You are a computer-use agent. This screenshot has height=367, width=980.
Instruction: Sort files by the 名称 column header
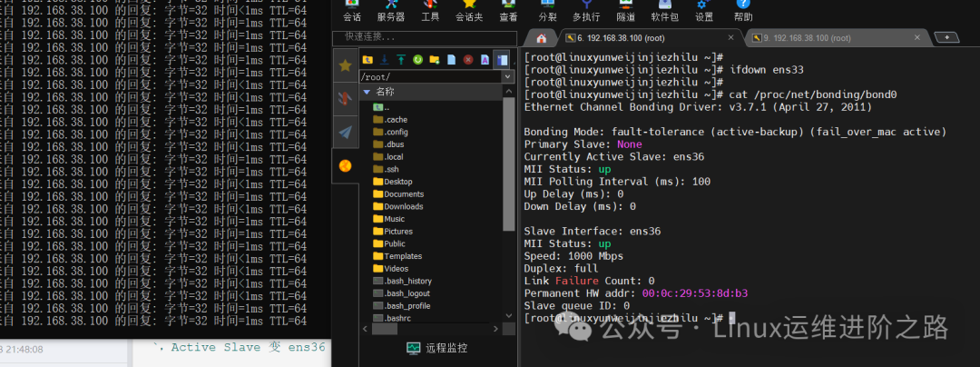pyautogui.click(x=431, y=92)
